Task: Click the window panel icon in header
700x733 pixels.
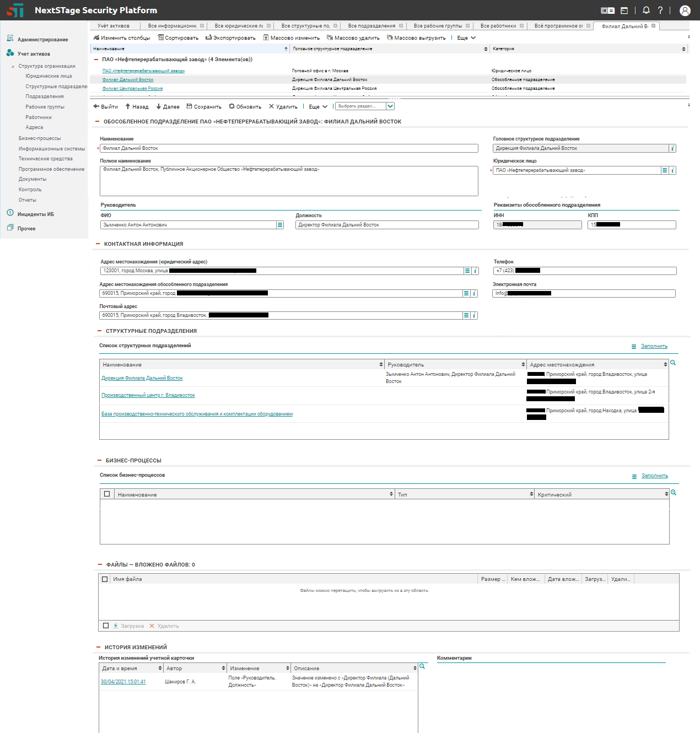Action: pos(624,10)
